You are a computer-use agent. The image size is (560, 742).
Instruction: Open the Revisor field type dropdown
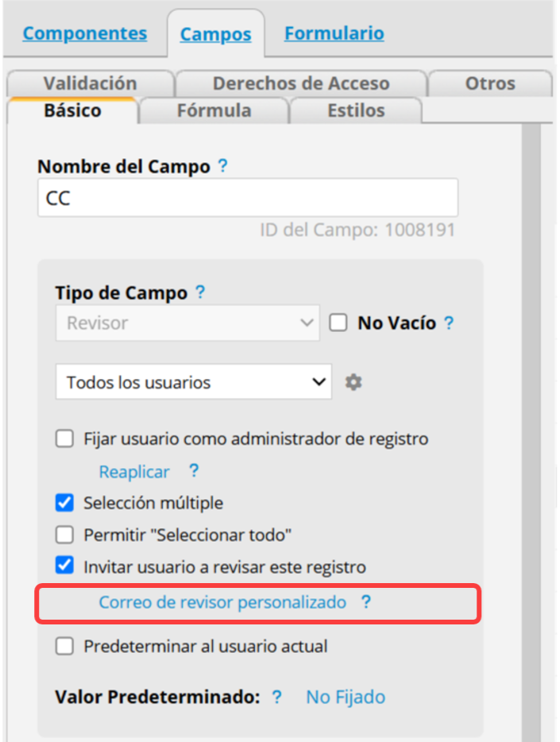click(187, 323)
